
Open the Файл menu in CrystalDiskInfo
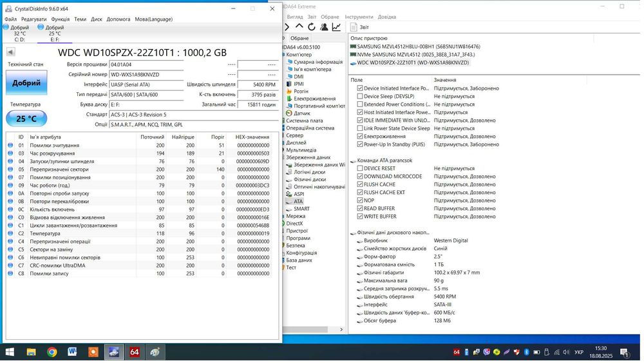coord(11,19)
